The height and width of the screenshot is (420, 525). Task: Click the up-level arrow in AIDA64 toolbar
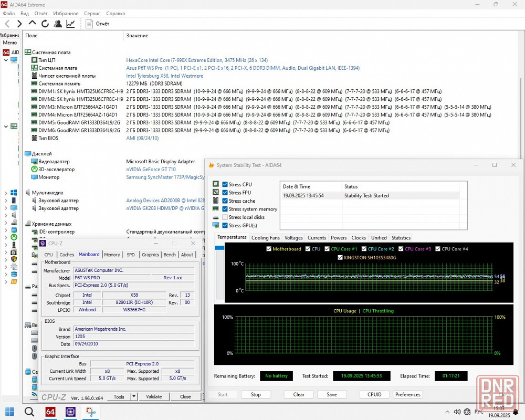coord(32,24)
